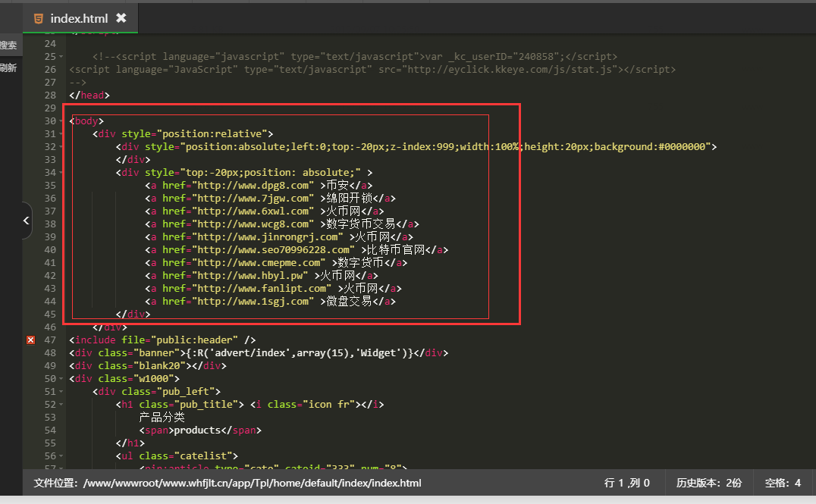816x504 pixels.
Task: Click the 产品分类 text on line 53
Action: [162, 417]
